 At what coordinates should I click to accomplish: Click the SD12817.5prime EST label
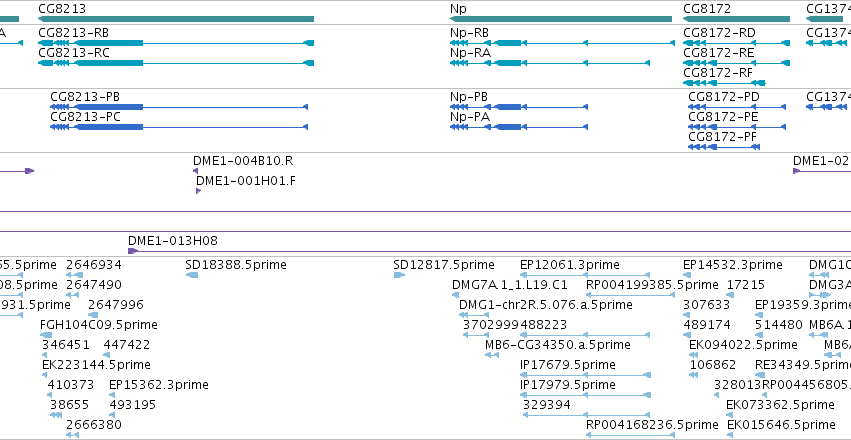pyautogui.click(x=444, y=265)
